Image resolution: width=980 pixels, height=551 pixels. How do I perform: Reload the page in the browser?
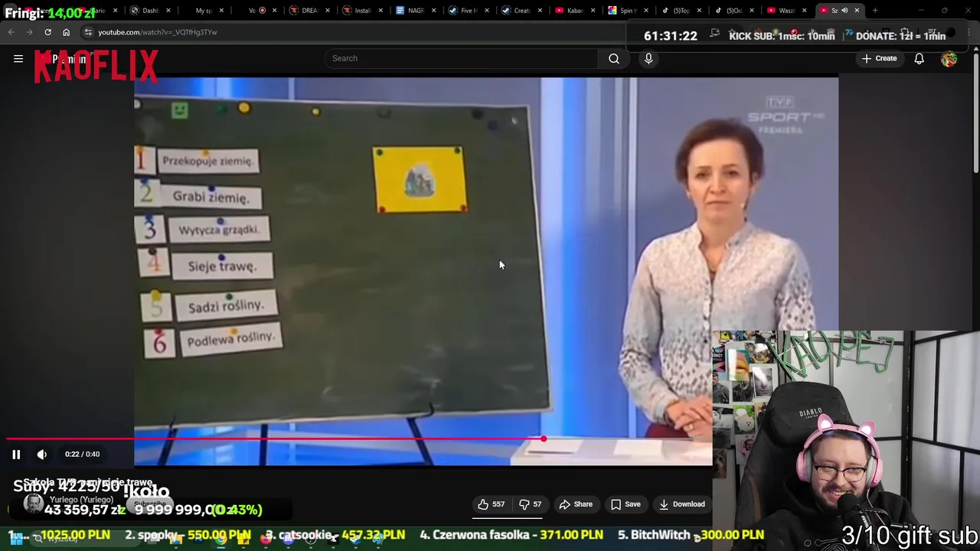pyautogui.click(x=47, y=32)
